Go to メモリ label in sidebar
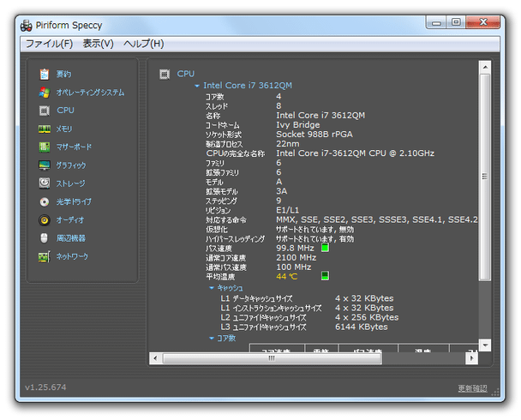 click(63, 129)
